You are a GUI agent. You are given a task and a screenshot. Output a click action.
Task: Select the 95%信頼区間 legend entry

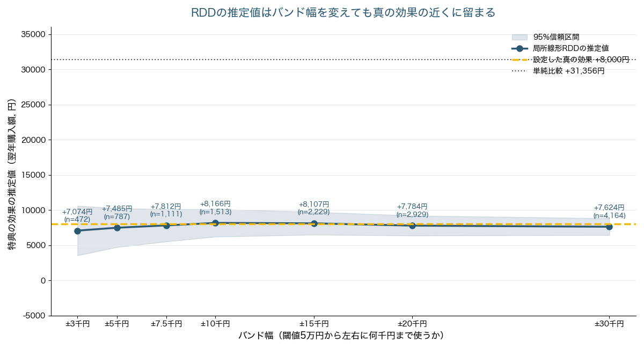point(546,37)
